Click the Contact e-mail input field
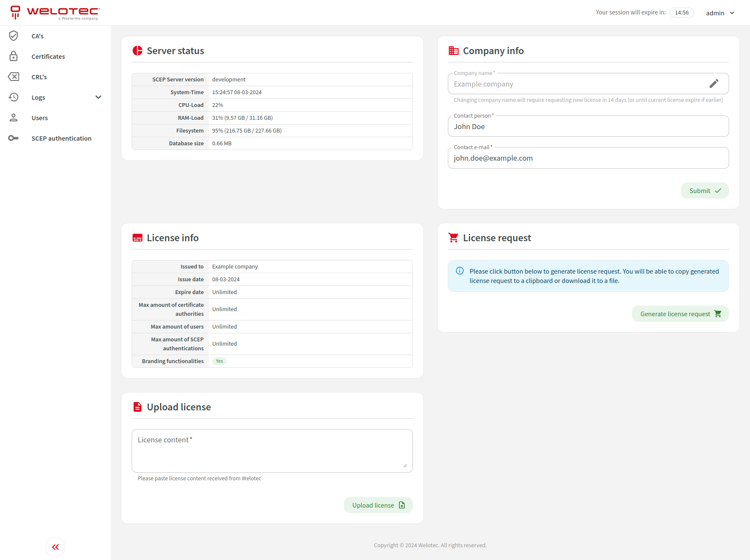 pos(588,158)
